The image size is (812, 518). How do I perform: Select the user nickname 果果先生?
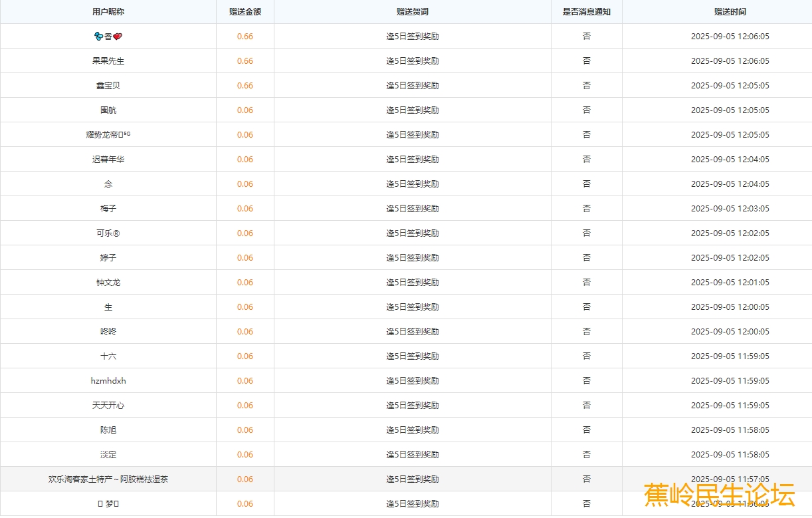[x=108, y=61]
